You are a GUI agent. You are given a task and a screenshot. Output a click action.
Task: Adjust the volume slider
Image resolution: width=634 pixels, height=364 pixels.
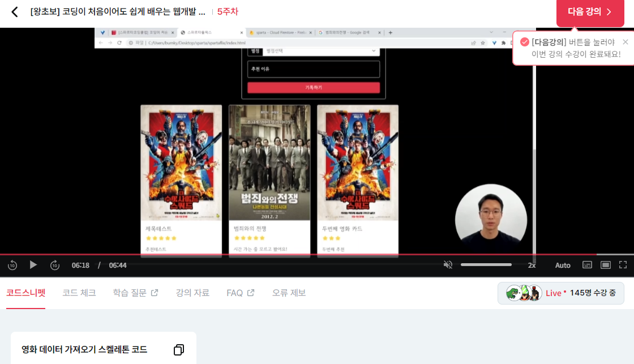click(486, 265)
